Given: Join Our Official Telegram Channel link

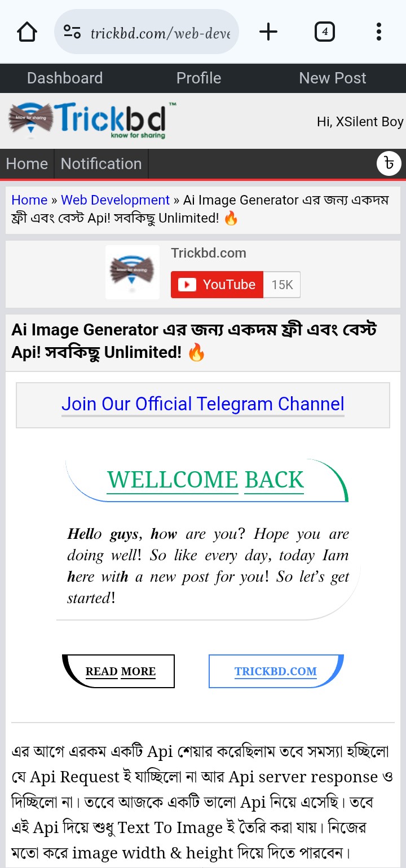Looking at the screenshot, I should [x=203, y=404].
